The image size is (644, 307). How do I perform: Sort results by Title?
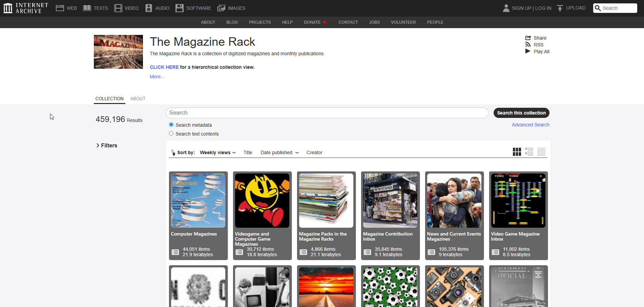tap(248, 152)
